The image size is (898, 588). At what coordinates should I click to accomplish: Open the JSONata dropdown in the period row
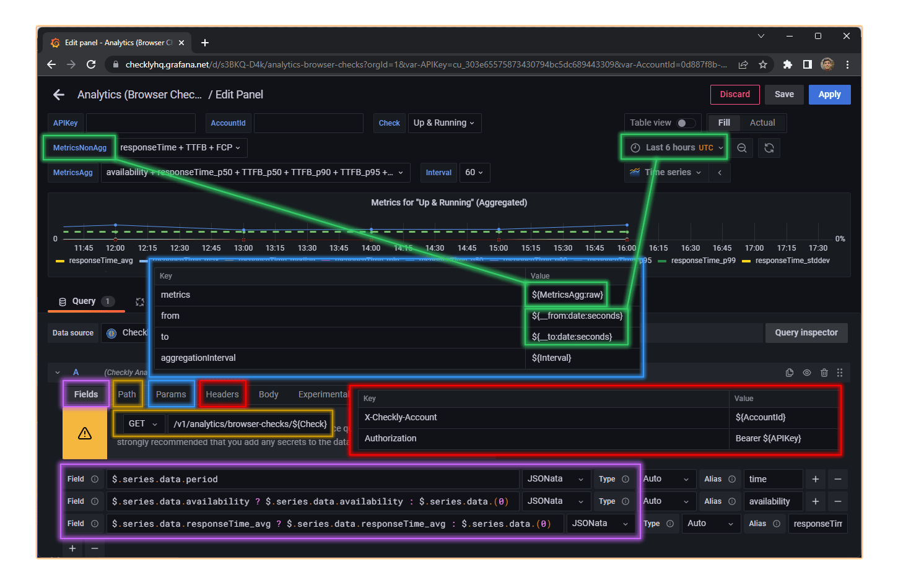coord(556,479)
